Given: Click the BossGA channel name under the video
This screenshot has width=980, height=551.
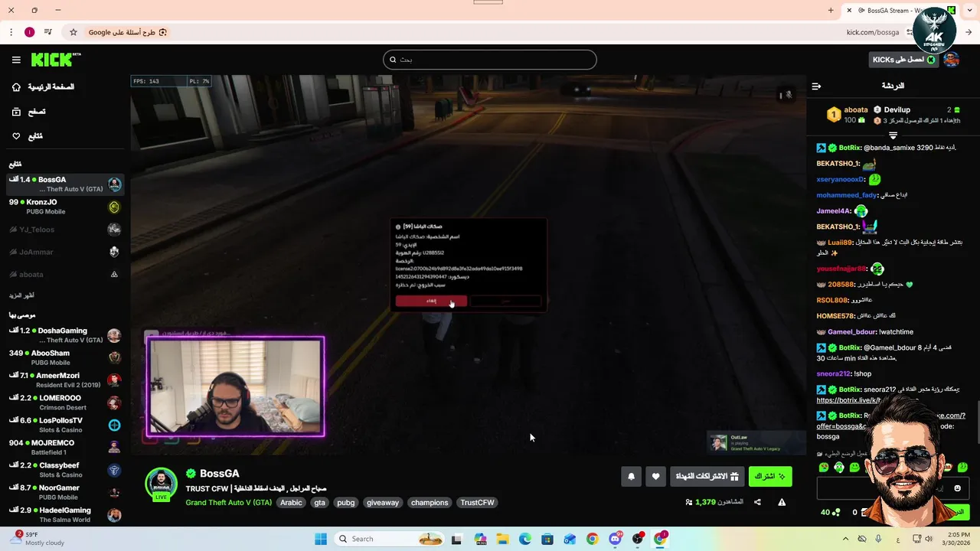Looking at the screenshot, I should [x=219, y=474].
